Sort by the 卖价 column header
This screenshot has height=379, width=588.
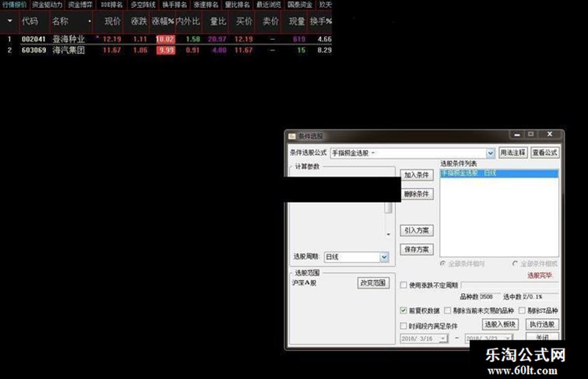[271, 21]
